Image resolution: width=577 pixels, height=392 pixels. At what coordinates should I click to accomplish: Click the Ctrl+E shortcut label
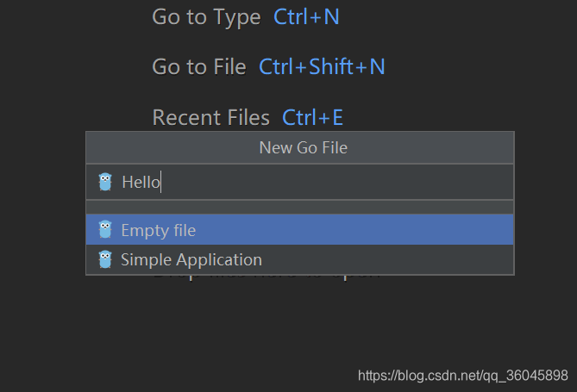pos(312,118)
